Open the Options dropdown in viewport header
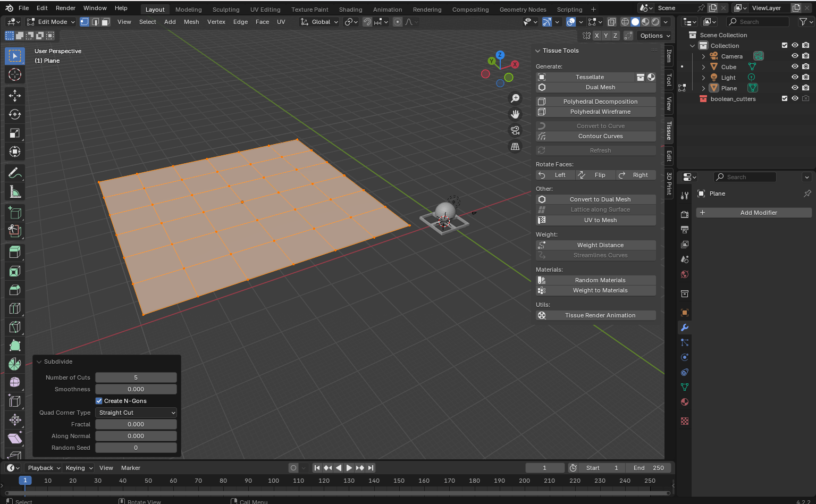 [x=655, y=36]
